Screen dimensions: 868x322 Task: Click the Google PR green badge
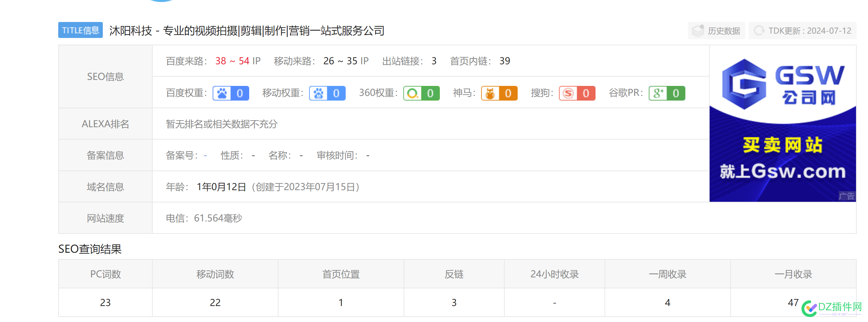(667, 93)
